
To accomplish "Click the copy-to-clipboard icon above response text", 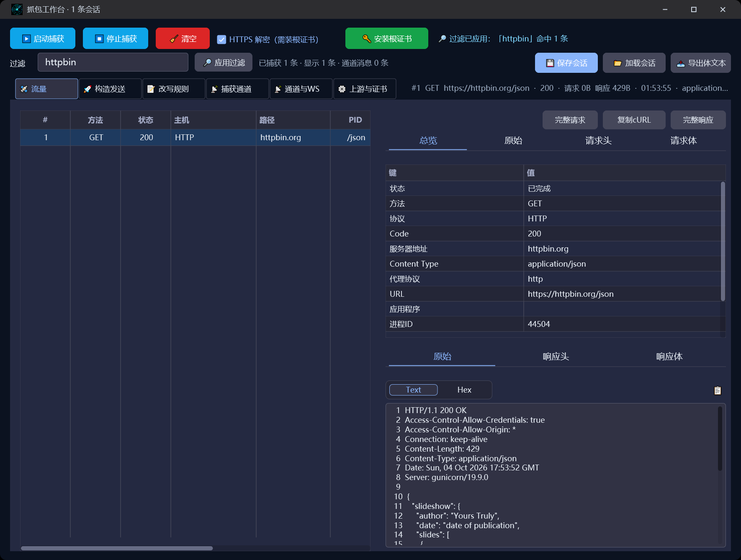I will [x=718, y=390].
